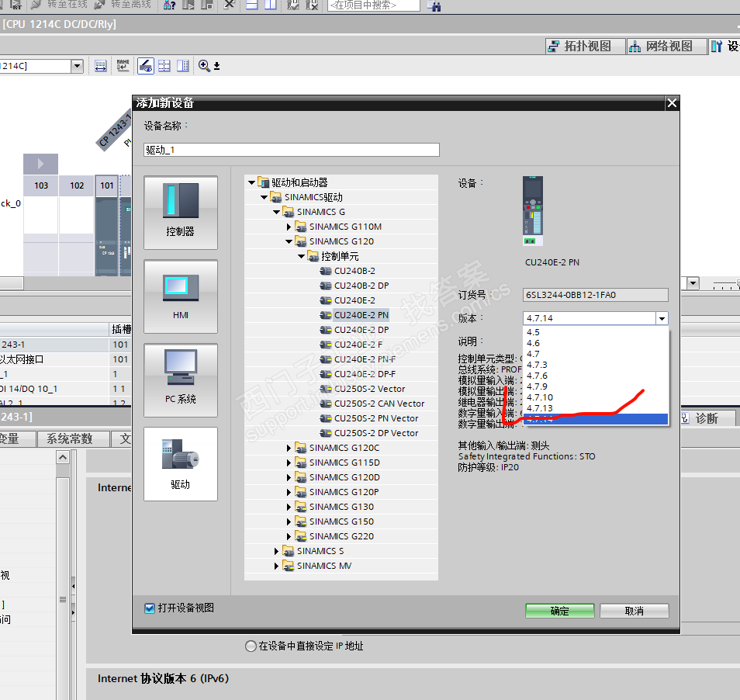Click the rack expand arrow above slot 103
The image size is (740, 700).
[x=40, y=164]
